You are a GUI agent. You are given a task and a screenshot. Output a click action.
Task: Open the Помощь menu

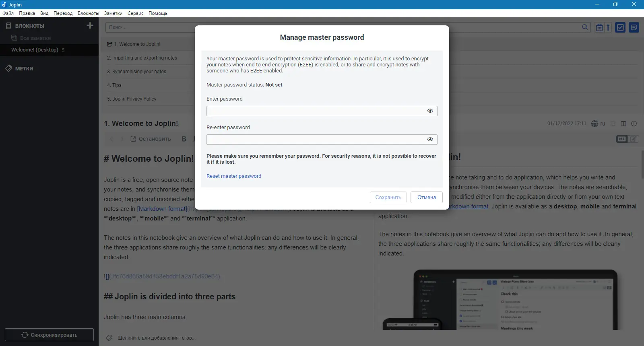tap(158, 13)
